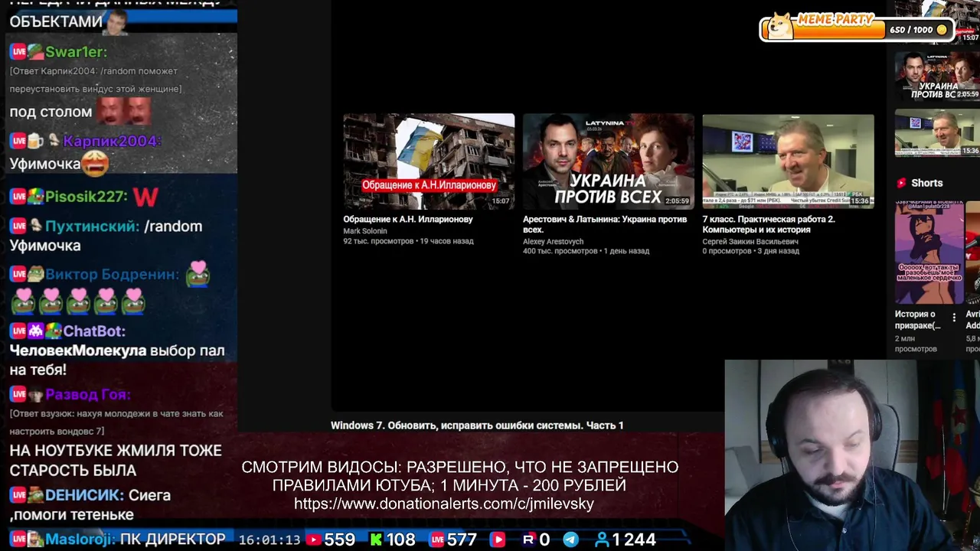This screenshot has height=551, width=980.
Task: Click the donationalerts.com/c/jmilevsky link
Action: pyautogui.click(x=444, y=504)
